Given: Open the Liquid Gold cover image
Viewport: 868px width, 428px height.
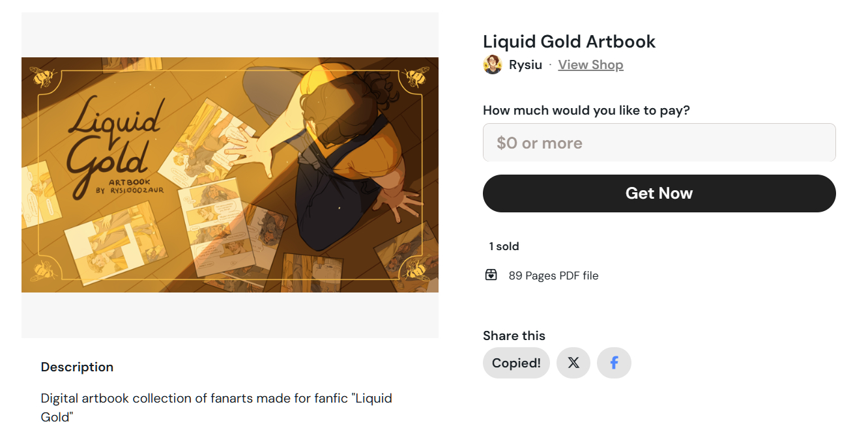Looking at the screenshot, I should pos(229,175).
